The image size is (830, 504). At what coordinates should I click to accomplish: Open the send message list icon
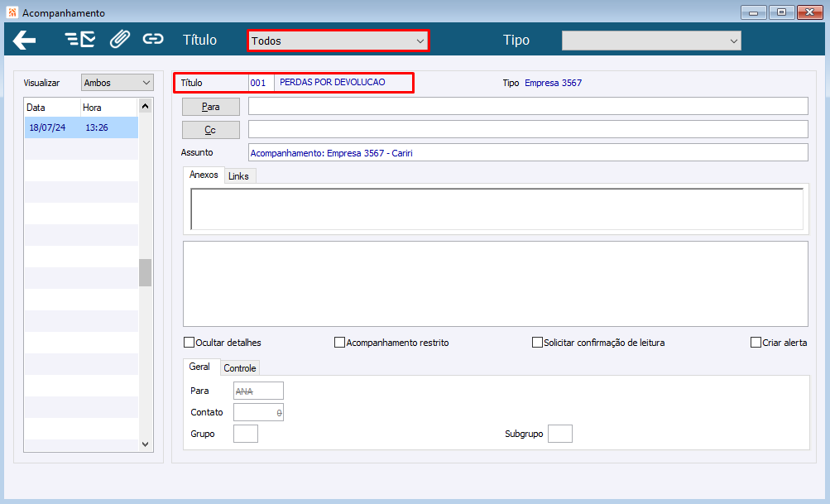point(80,40)
